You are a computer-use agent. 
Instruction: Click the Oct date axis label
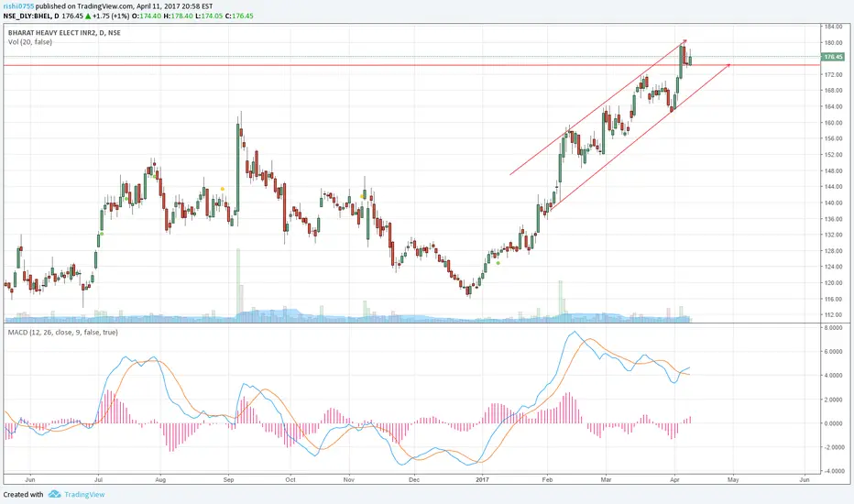pos(290,480)
